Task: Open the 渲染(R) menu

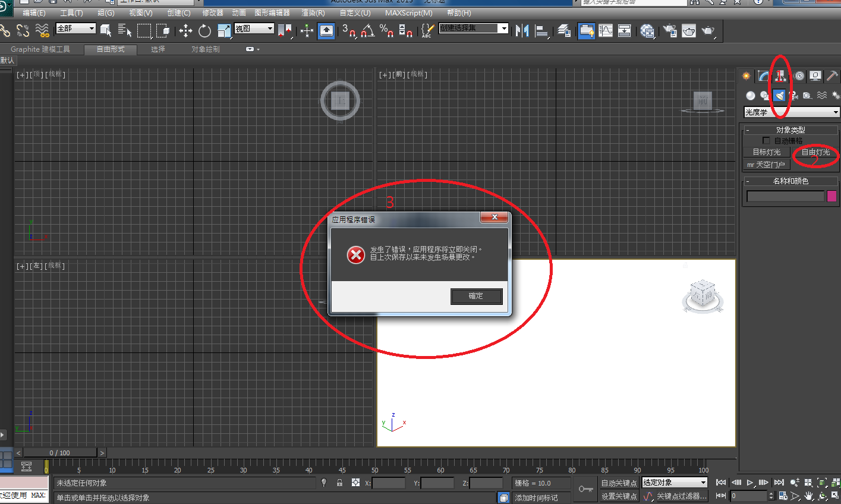Action: (x=313, y=12)
